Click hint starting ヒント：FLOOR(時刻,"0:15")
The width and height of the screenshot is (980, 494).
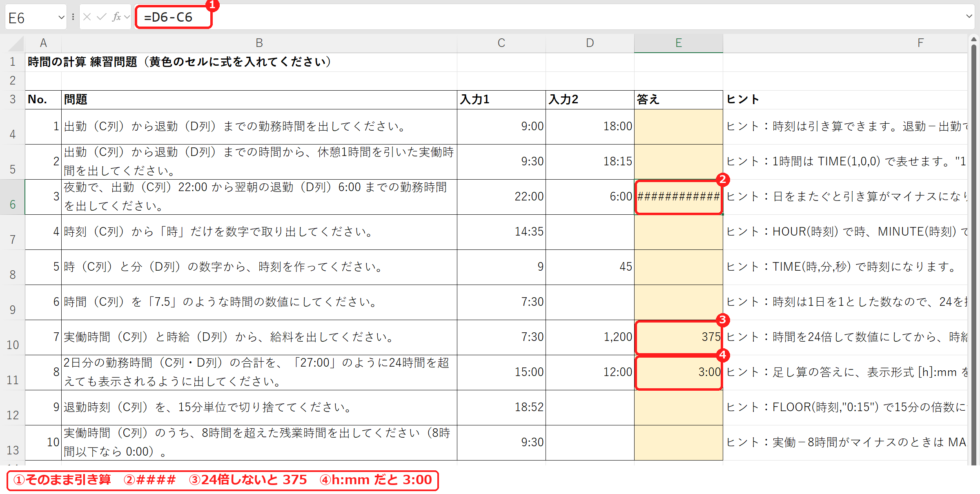tap(845, 408)
